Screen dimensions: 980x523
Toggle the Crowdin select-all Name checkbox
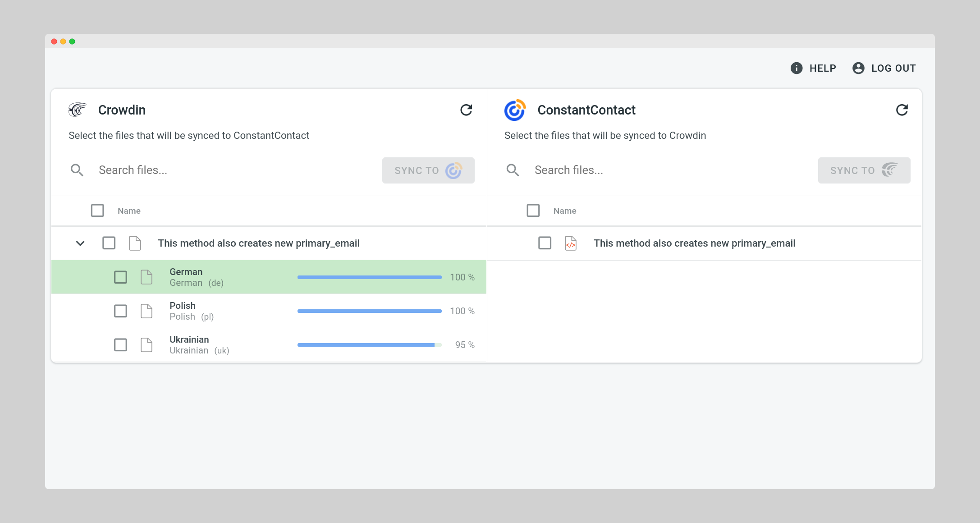coord(97,211)
